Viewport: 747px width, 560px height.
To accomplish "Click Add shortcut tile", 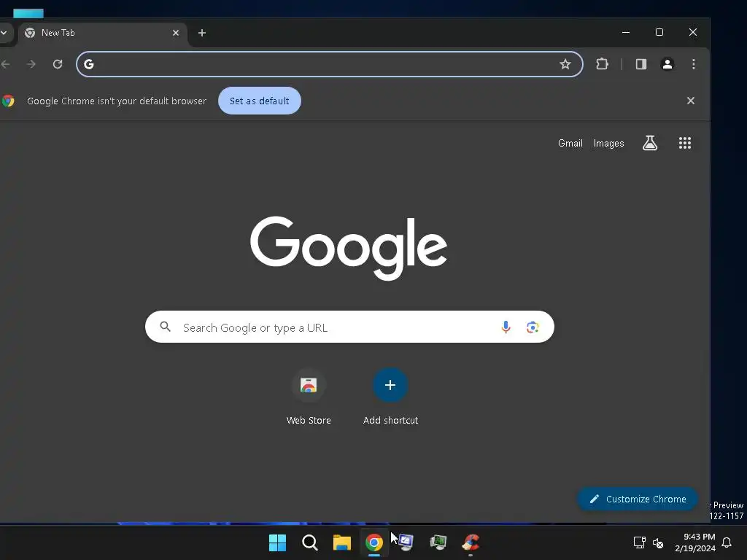I will (390, 397).
